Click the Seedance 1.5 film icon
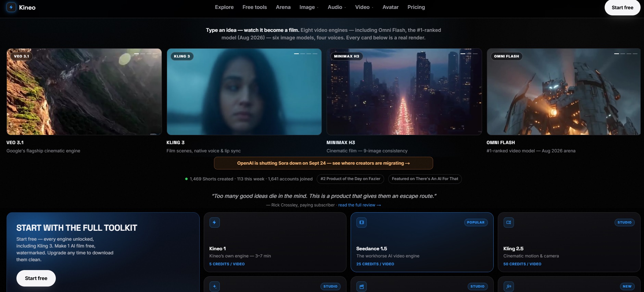644x292 pixels. point(362,223)
